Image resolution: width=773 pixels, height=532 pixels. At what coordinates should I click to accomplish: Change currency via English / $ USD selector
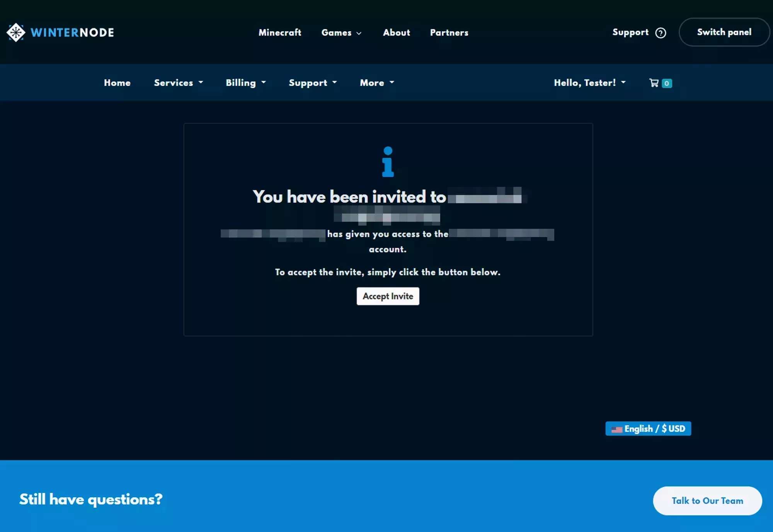[x=648, y=428]
